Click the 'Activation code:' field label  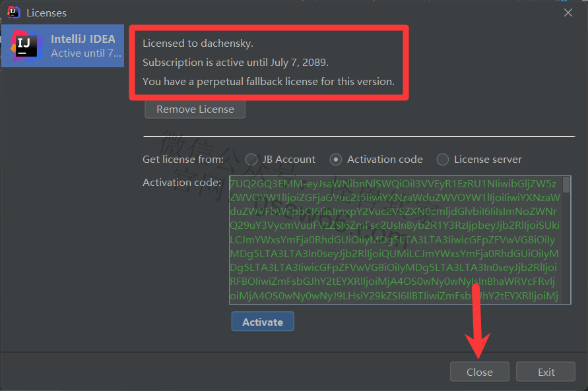(181, 183)
